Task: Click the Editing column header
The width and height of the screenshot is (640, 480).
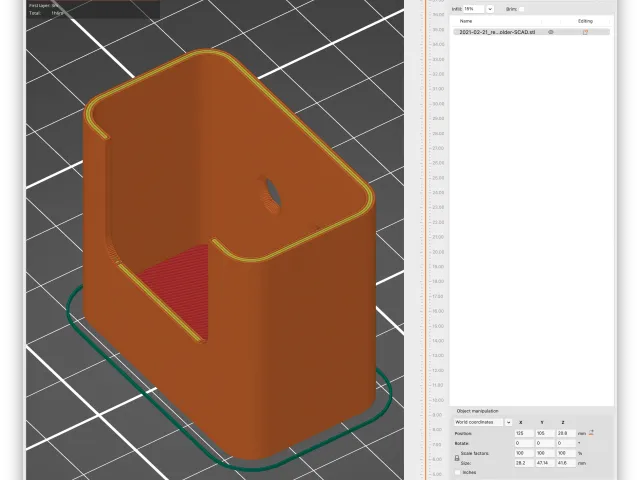Action: 585,21
